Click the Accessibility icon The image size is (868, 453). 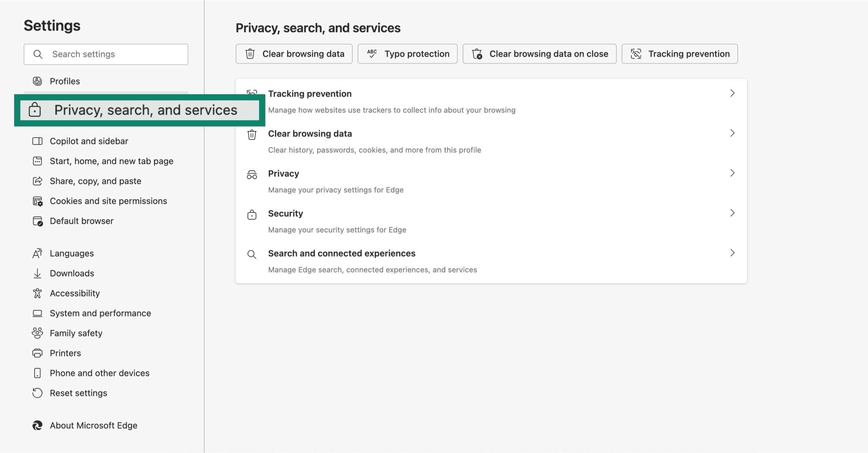point(37,293)
